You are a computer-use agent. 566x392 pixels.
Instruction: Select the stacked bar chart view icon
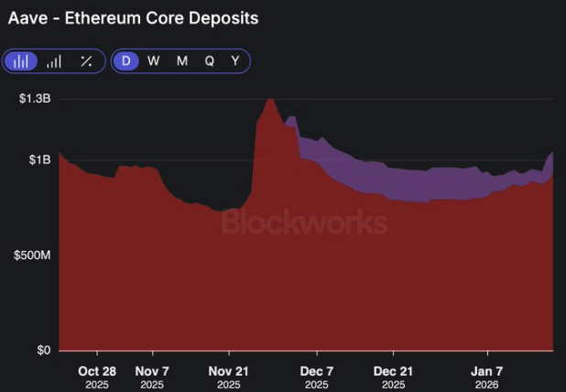tap(20, 61)
